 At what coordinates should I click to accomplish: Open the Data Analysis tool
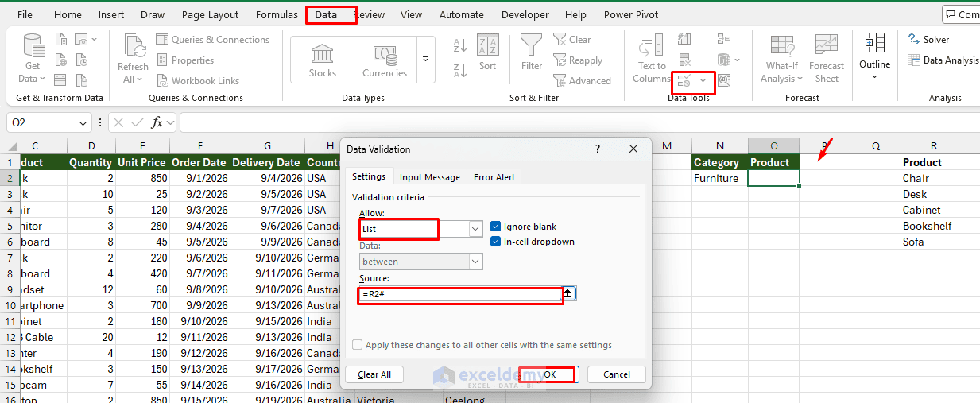click(943, 60)
